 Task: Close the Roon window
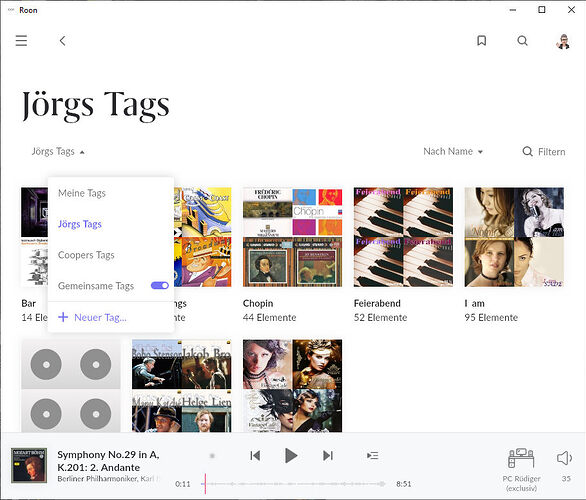click(571, 10)
